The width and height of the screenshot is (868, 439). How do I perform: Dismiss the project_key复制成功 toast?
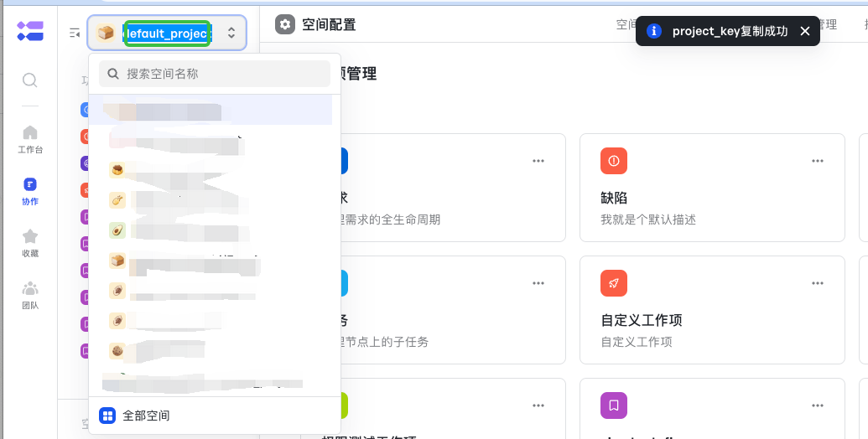pos(805,31)
